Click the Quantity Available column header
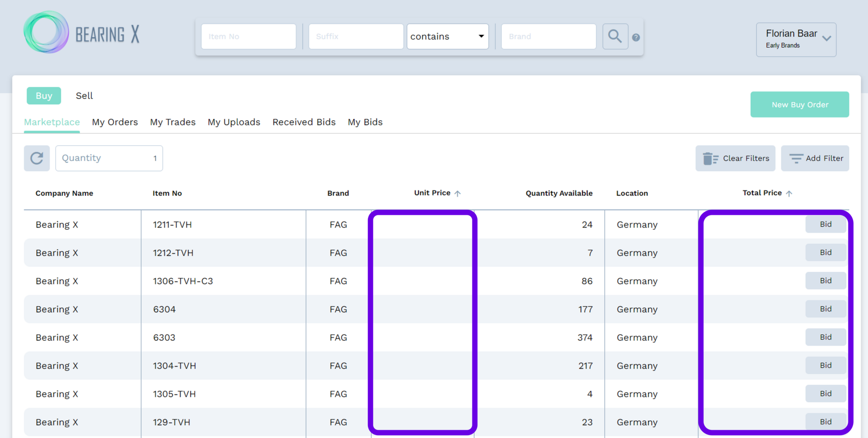Screen dimensions: 868x438 pos(559,193)
